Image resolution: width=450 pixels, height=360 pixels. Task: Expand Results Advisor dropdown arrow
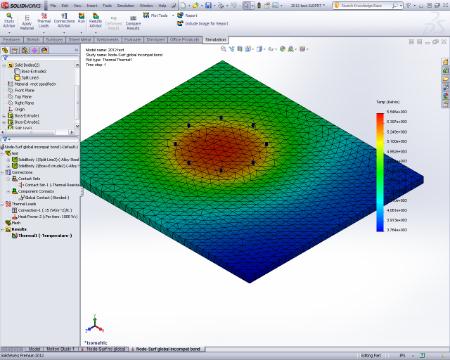[x=95, y=33]
